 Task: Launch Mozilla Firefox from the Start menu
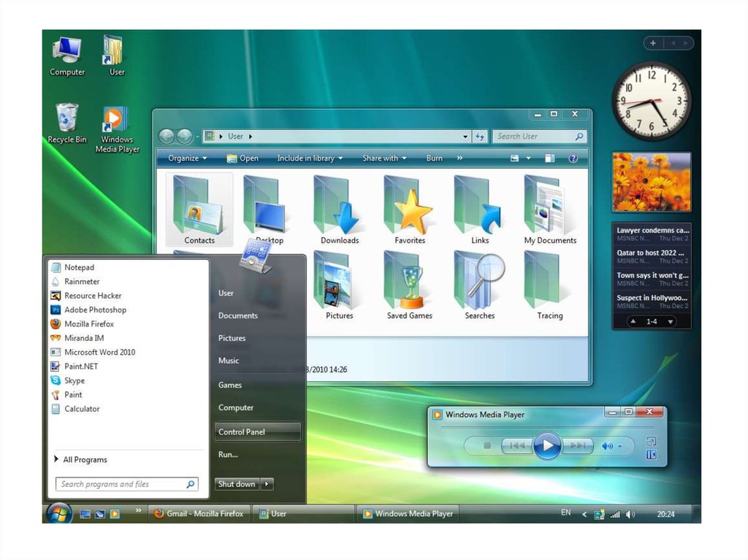point(88,323)
